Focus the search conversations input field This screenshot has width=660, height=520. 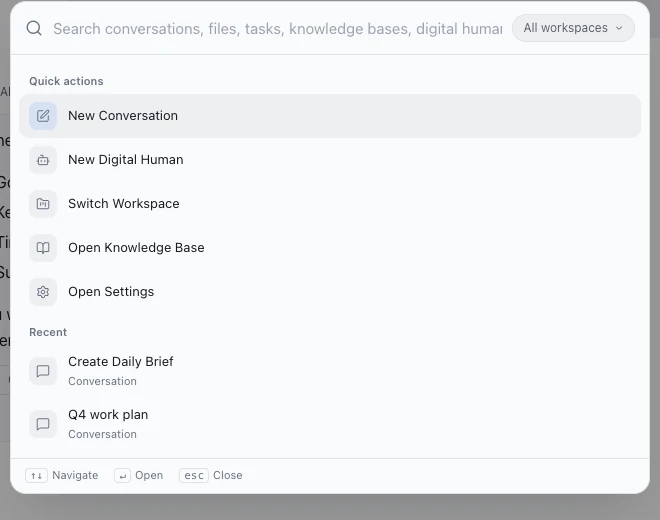click(277, 29)
